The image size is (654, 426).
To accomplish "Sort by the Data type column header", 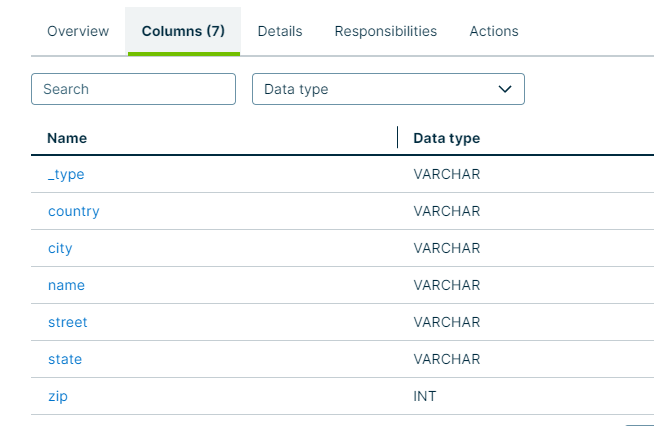I will coord(446,138).
